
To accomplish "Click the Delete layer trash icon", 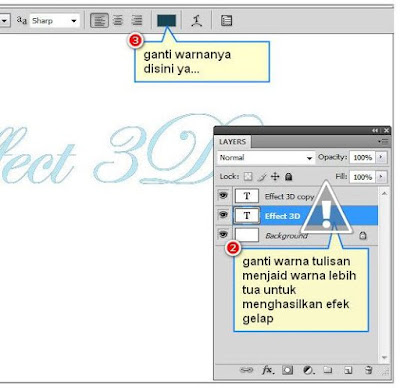I will coord(368,370).
